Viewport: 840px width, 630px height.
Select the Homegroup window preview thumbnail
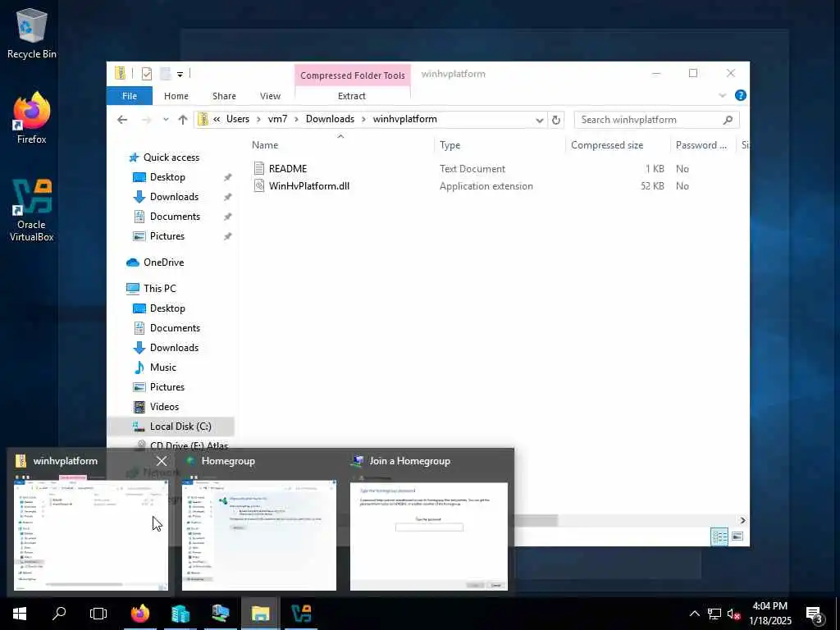click(x=259, y=534)
